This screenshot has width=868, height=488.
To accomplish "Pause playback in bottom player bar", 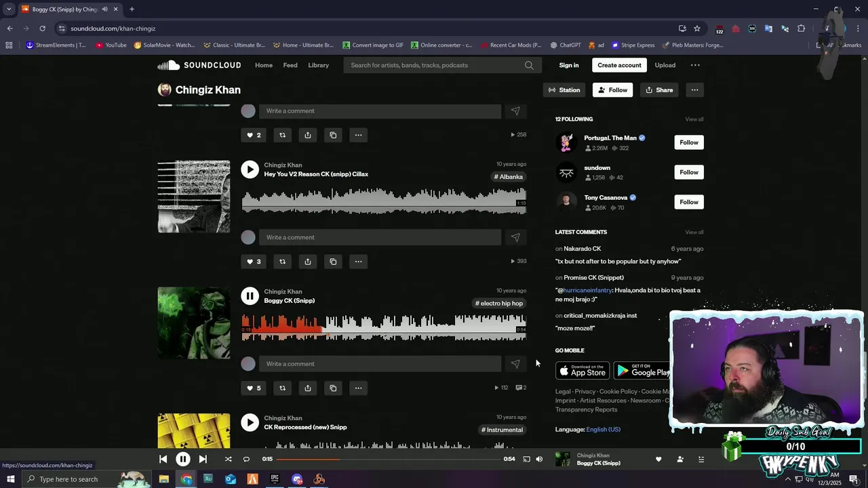I will (x=183, y=459).
